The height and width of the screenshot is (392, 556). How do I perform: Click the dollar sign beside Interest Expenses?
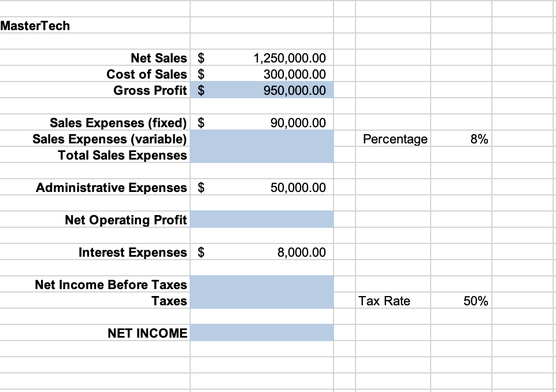(x=201, y=252)
